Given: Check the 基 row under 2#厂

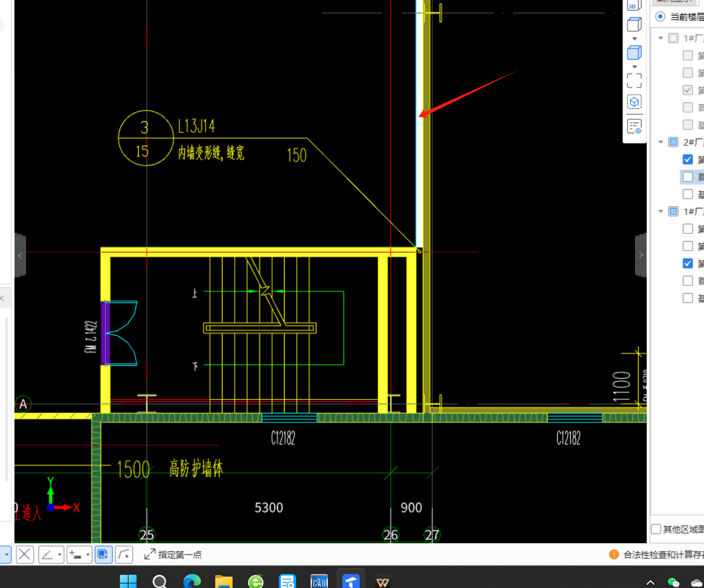Looking at the screenshot, I should 688,194.
